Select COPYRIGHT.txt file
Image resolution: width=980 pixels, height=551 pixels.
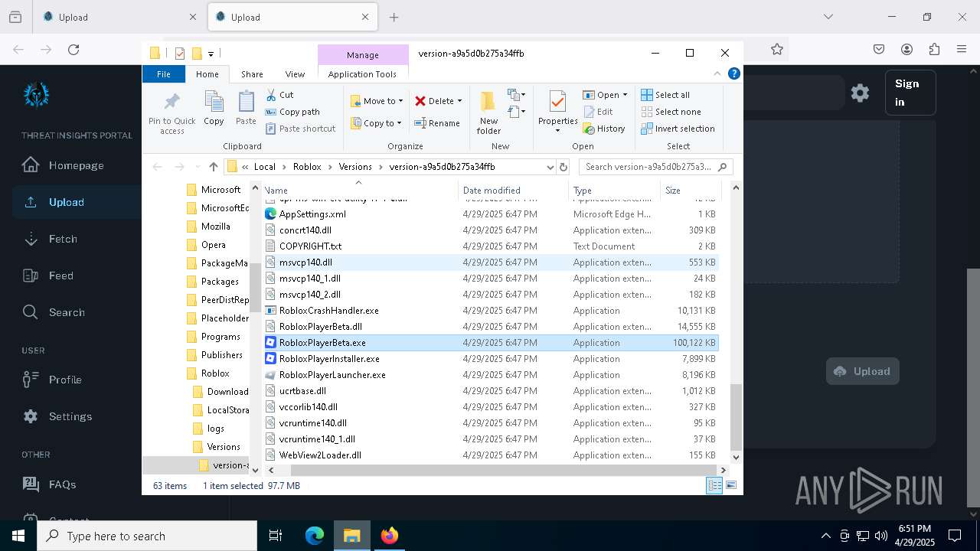[x=490, y=246]
